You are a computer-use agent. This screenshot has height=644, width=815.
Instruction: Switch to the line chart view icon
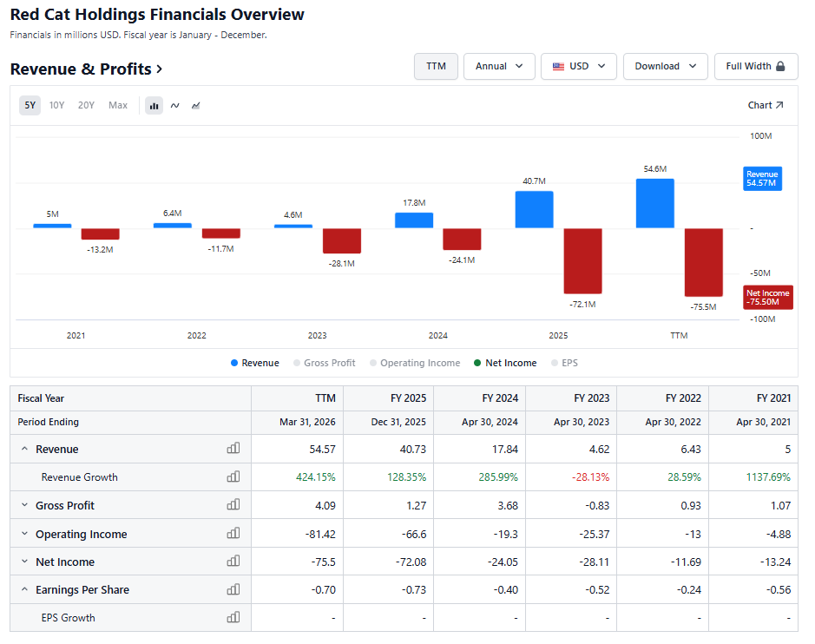(x=175, y=106)
